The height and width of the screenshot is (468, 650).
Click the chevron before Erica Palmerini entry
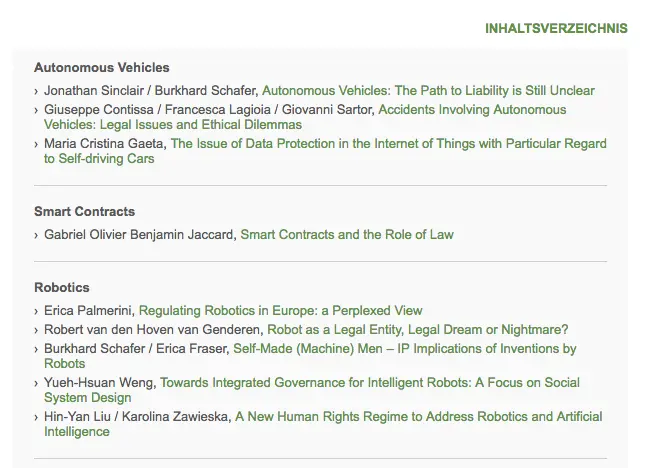tap(36, 312)
